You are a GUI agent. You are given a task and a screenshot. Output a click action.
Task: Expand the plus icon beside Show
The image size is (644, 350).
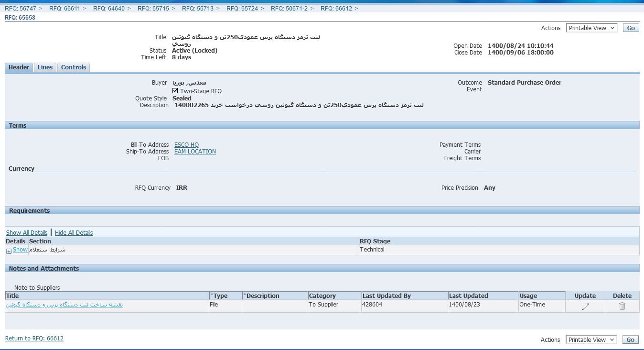click(x=9, y=251)
